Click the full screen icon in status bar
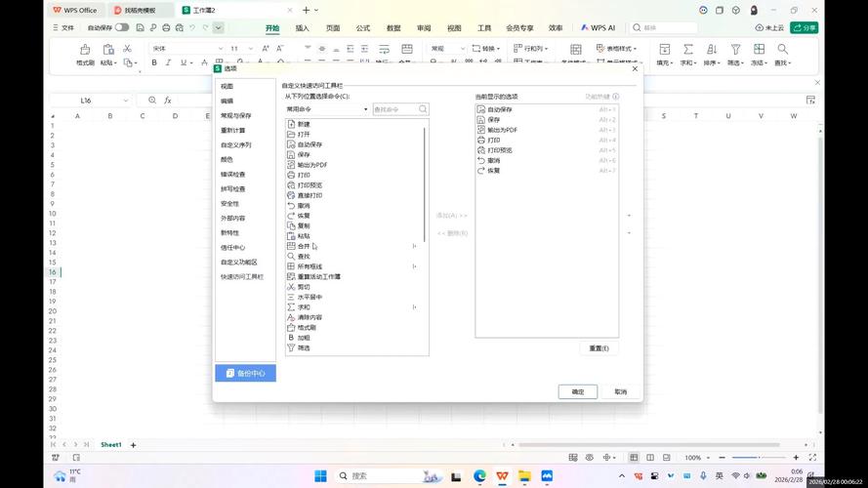 point(812,458)
